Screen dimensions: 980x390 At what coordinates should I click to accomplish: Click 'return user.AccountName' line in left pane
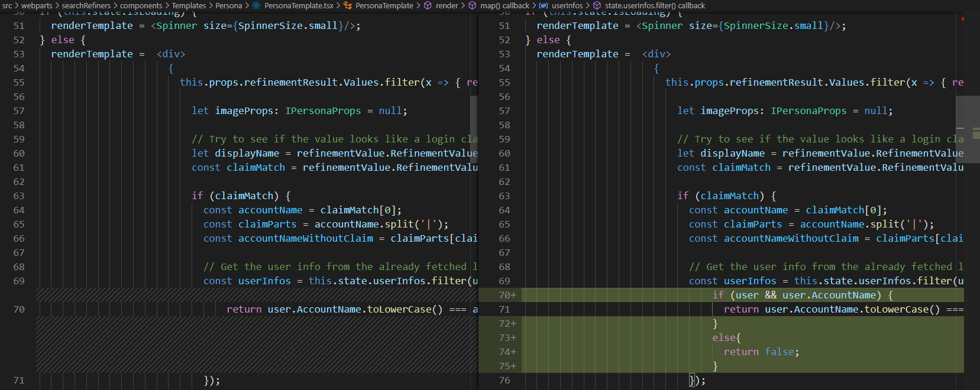click(x=352, y=309)
